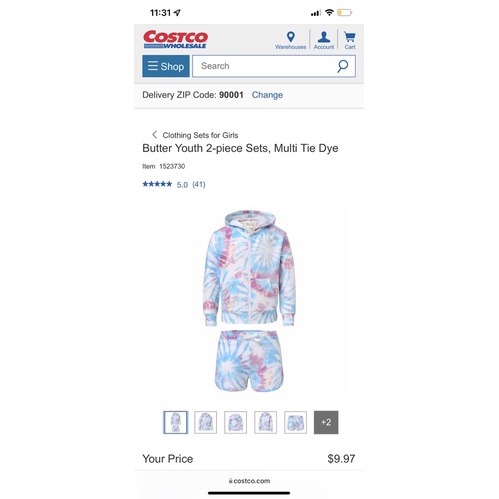Click the main tie dye product image
This screenshot has width=499, height=499.
coord(249,301)
